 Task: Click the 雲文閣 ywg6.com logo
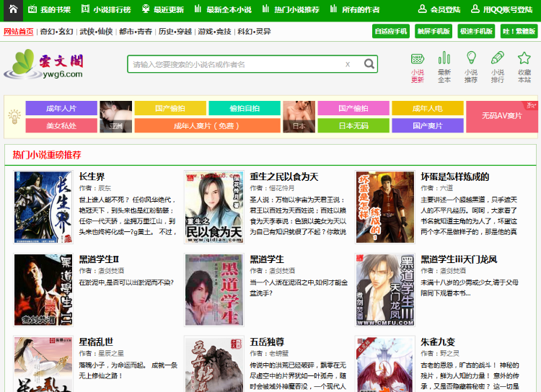[44, 64]
